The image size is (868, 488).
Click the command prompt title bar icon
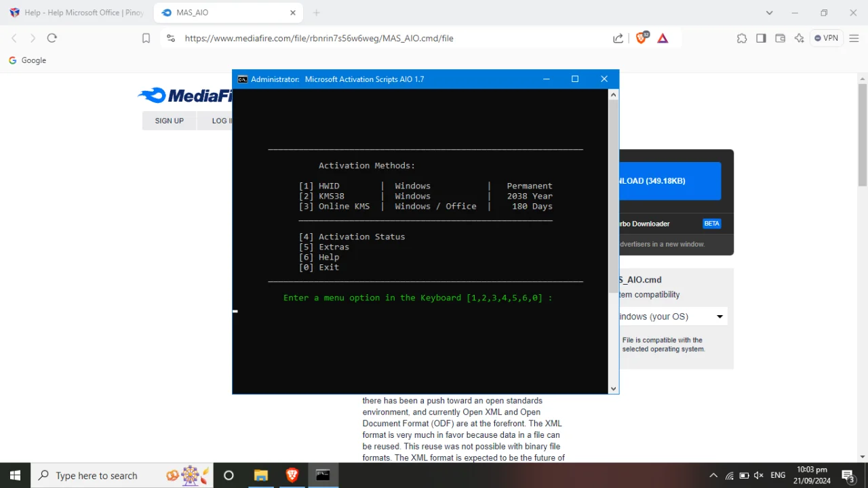[242, 79]
